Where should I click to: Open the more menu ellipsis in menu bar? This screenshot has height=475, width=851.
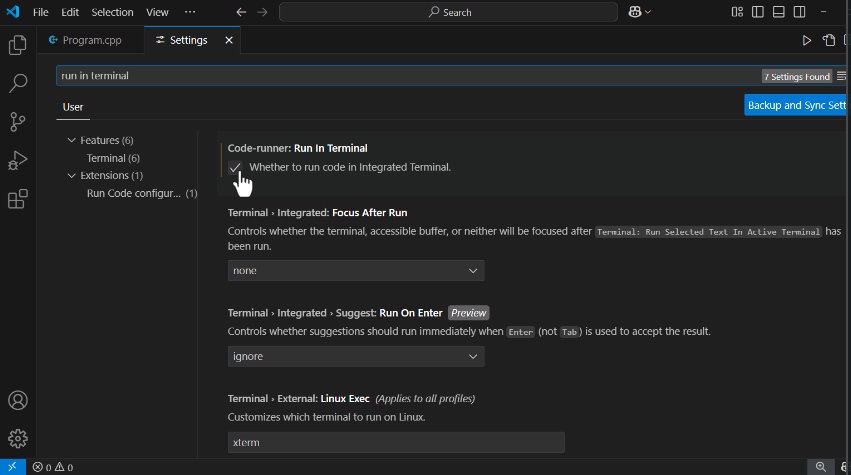pos(189,12)
